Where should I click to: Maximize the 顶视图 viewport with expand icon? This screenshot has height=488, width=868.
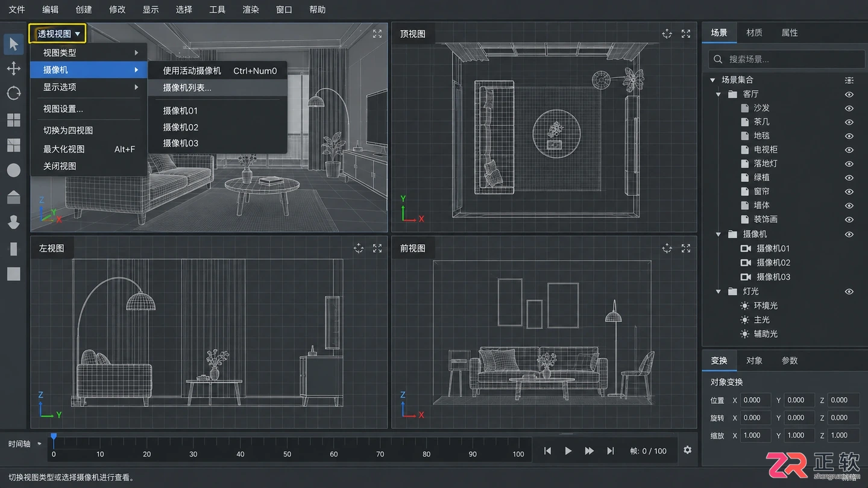(x=686, y=34)
